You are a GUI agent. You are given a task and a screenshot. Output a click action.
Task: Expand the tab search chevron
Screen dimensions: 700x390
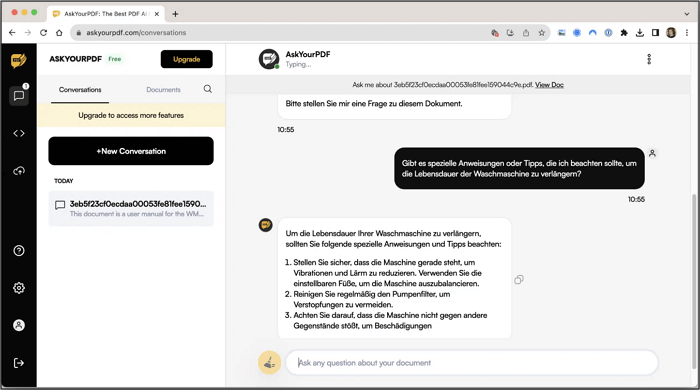pyautogui.click(x=687, y=14)
